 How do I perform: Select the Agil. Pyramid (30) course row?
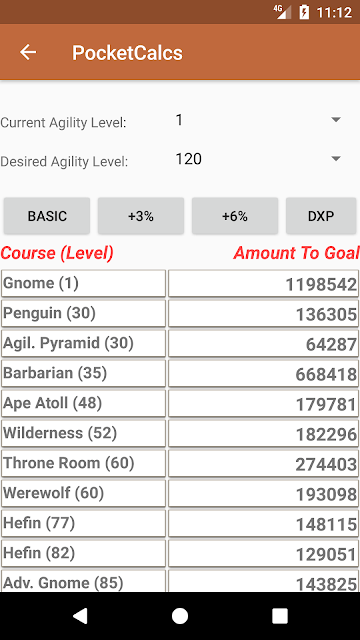tap(83, 343)
